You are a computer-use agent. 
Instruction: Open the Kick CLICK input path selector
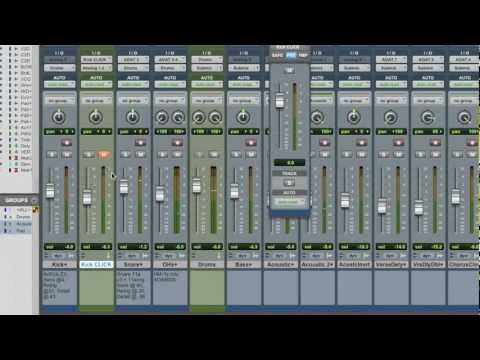click(x=96, y=60)
